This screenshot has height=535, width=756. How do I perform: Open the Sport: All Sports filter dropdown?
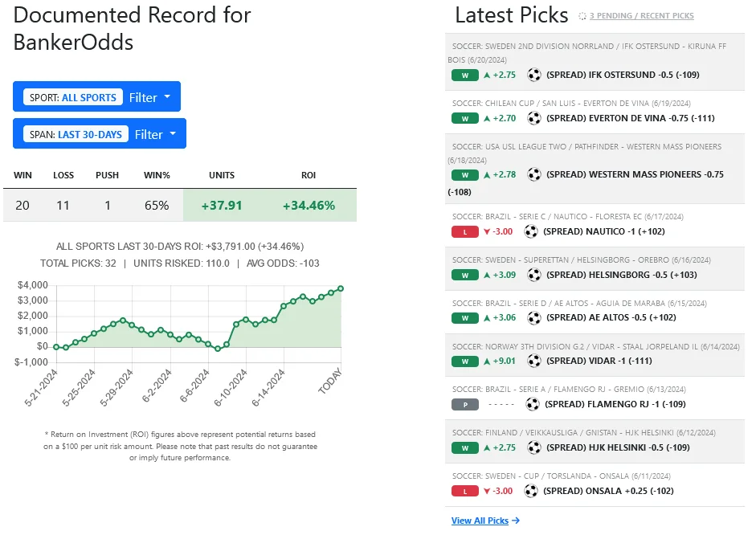point(96,97)
